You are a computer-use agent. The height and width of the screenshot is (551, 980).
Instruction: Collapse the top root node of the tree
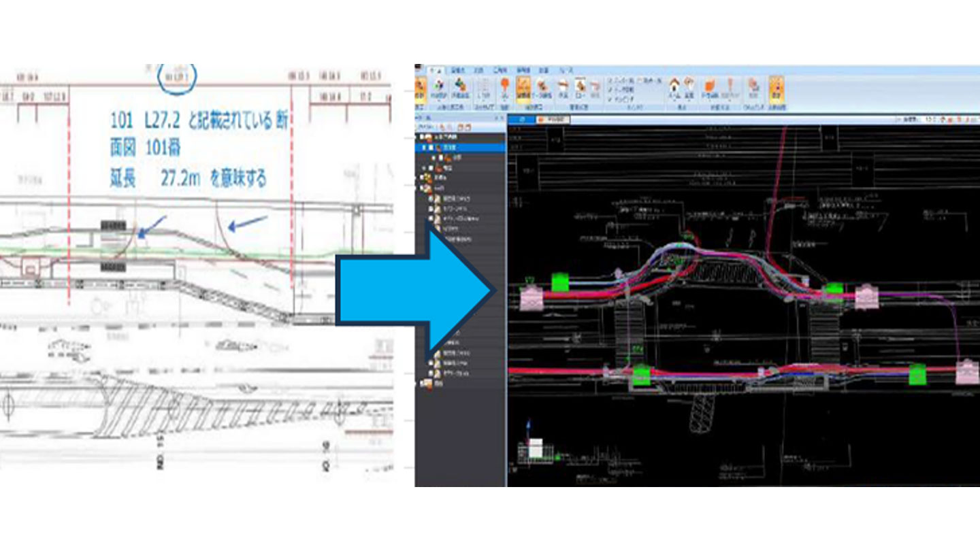(423, 136)
